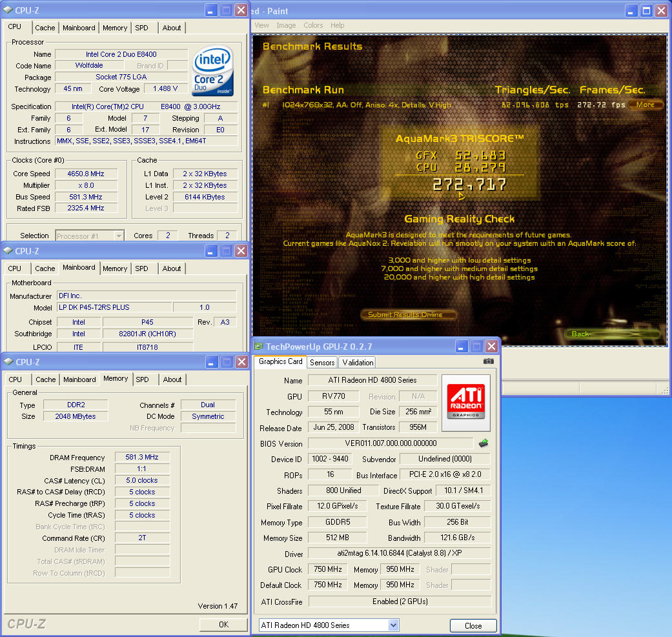Click the Close button in GPU-Z
672x637 pixels.
pos(473,625)
